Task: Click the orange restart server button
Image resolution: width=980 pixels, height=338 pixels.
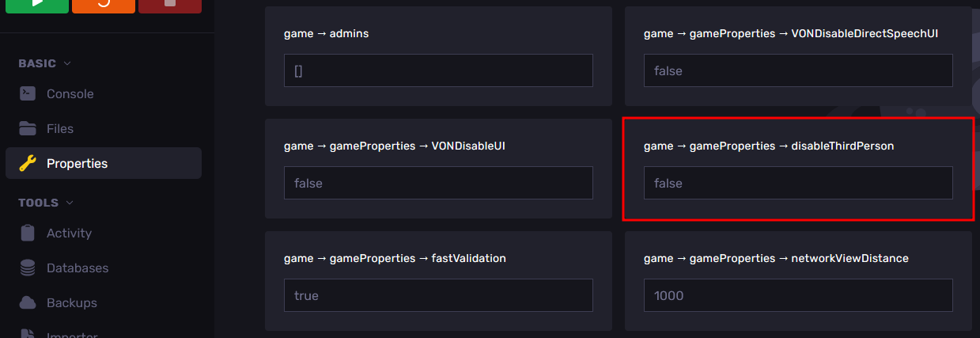Action: [103, 6]
